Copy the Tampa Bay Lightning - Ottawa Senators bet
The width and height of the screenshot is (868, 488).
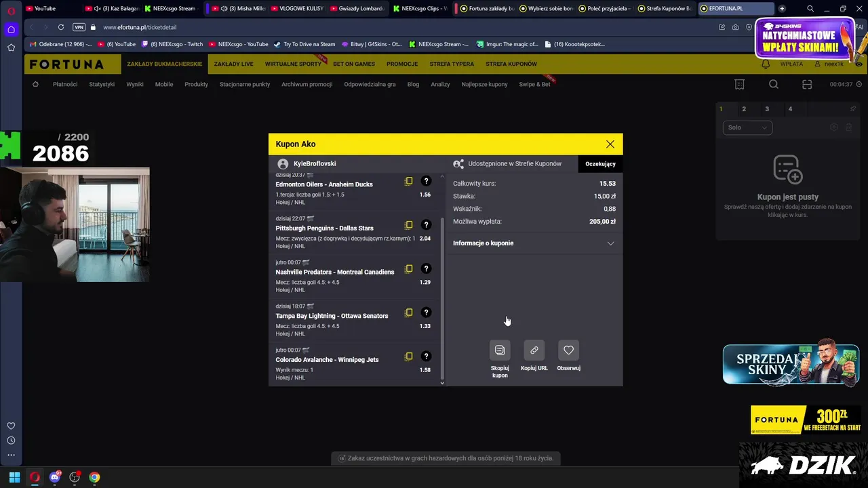409,312
